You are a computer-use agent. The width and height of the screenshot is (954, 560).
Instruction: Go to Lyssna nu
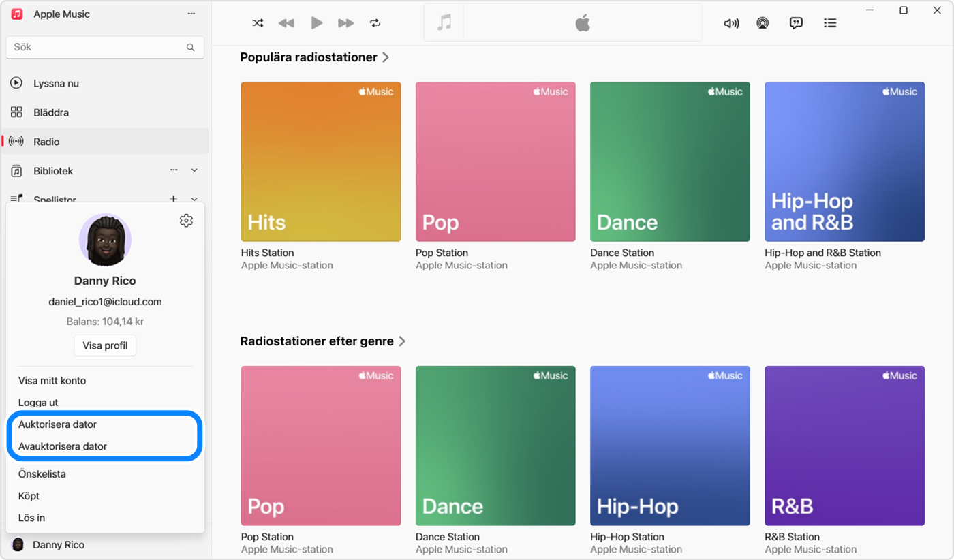pyautogui.click(x=105, y=83)
